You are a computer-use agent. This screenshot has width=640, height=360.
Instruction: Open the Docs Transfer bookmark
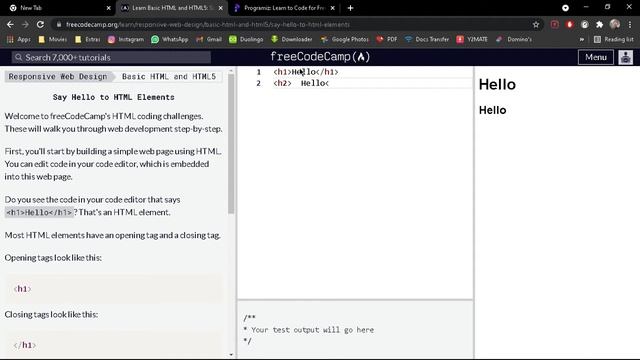427,39
